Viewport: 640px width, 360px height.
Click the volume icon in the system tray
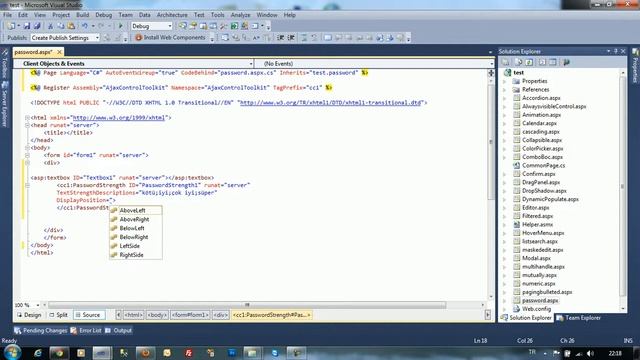590,353
